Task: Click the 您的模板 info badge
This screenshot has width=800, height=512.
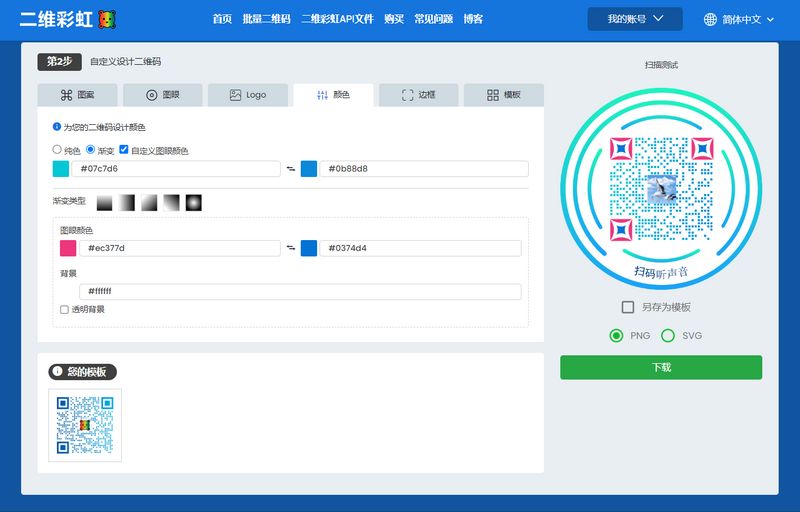Action: click(83, 372)
